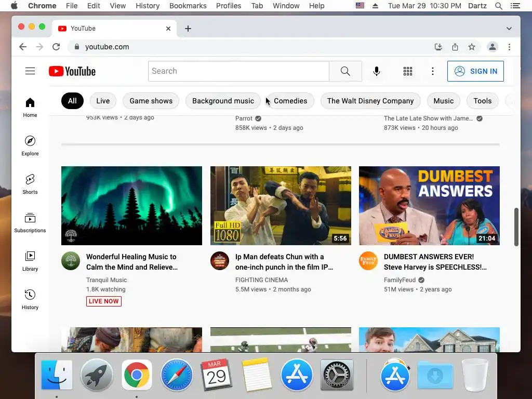Screen dimensions: 532x399
Task: Open Safari from the Dock
Action: [177, 375]
